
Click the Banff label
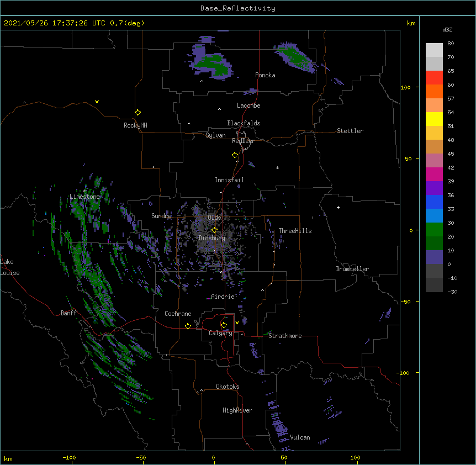pos(68,313)
